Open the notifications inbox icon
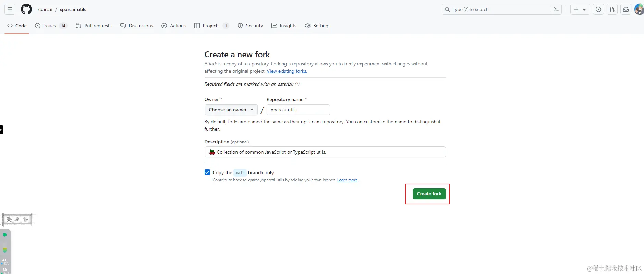The width and height of the screenshot is (644, 274). coord(626,9)
